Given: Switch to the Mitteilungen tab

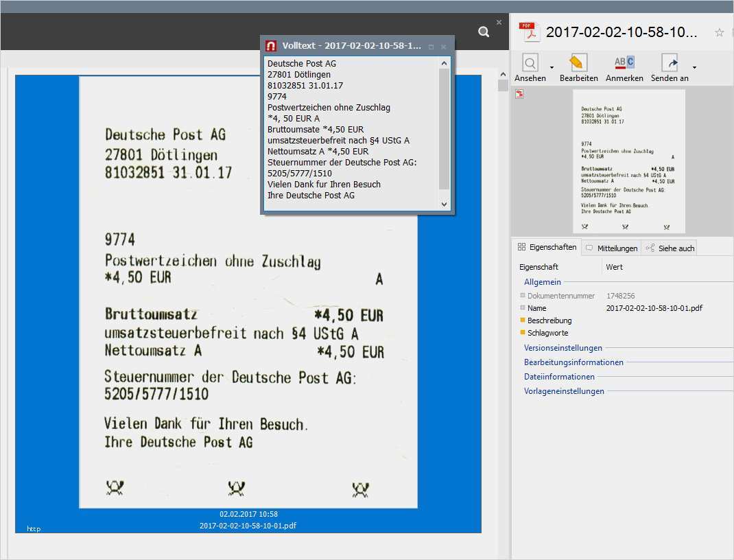Looking at the screenshot, I should coord(611,248).
